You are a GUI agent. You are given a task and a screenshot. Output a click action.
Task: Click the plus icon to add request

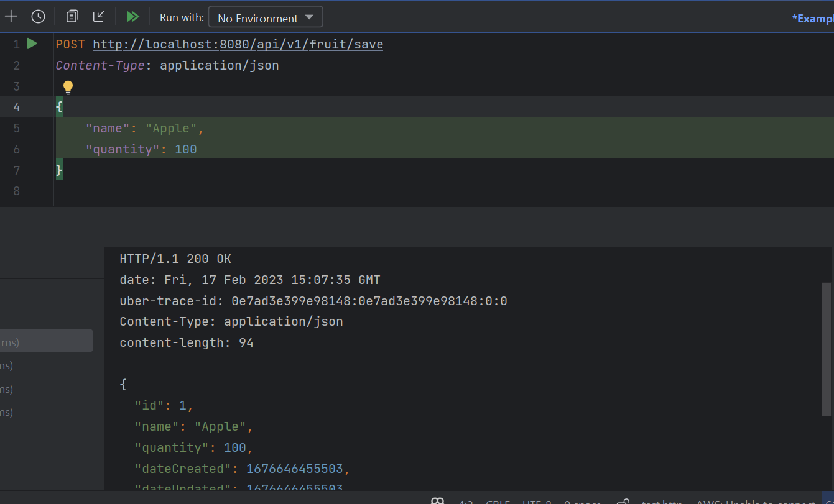tap(11, 17)
